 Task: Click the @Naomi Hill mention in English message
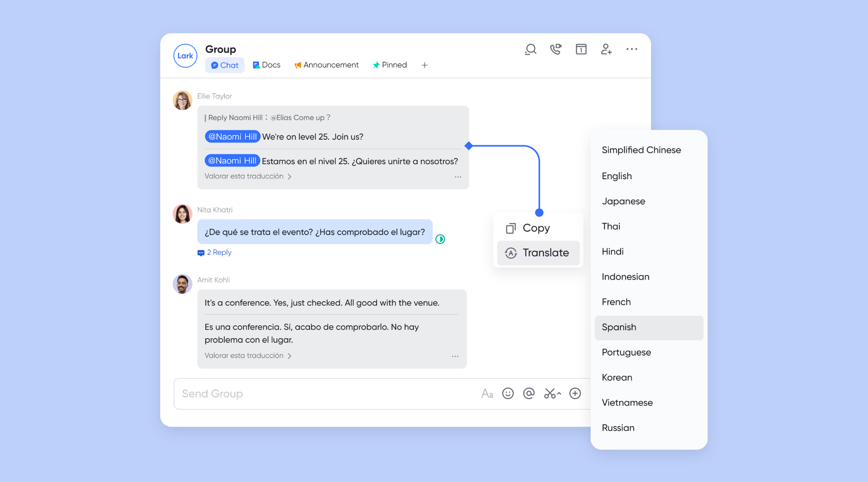point(233,137)
